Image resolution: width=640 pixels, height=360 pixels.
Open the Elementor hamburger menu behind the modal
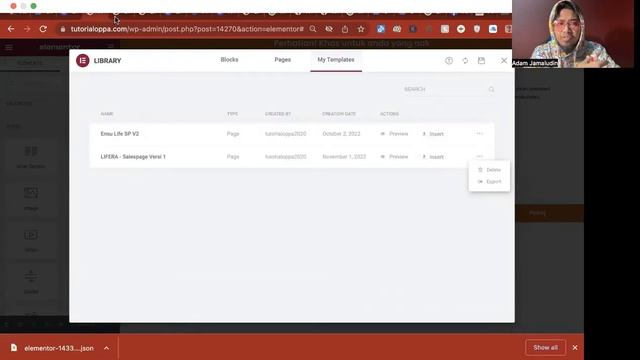(x=9, y=47)
